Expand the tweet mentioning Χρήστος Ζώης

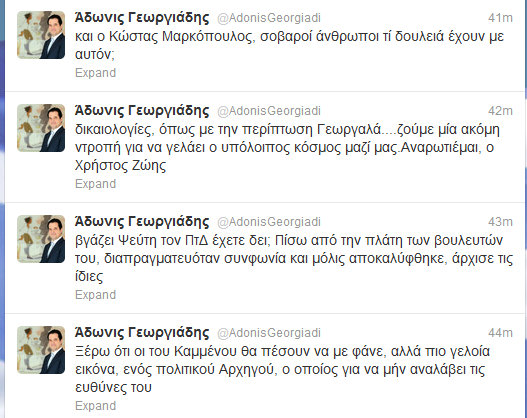(x=95, y=184)
